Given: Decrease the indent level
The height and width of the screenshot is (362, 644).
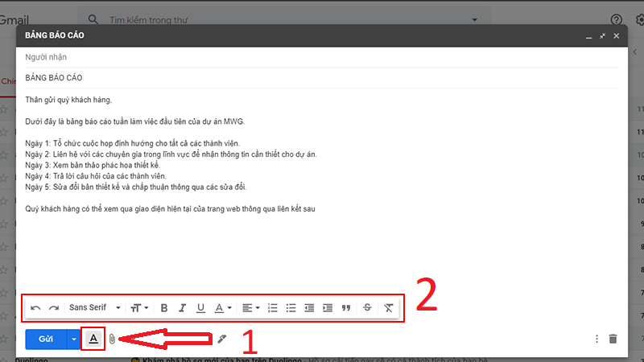Looking at the screenshot, I should [309, 308].
